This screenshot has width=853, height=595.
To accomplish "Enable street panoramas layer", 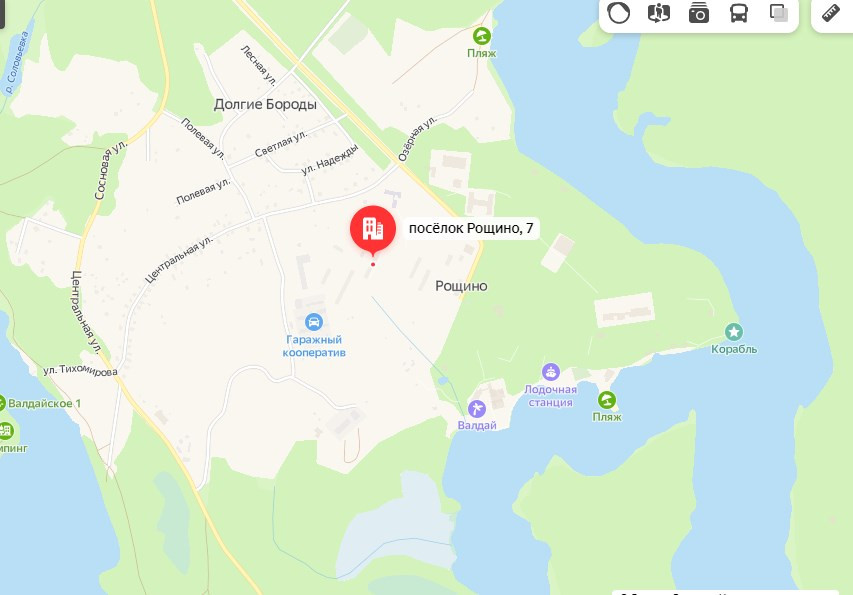I will (x=658, y=13).
